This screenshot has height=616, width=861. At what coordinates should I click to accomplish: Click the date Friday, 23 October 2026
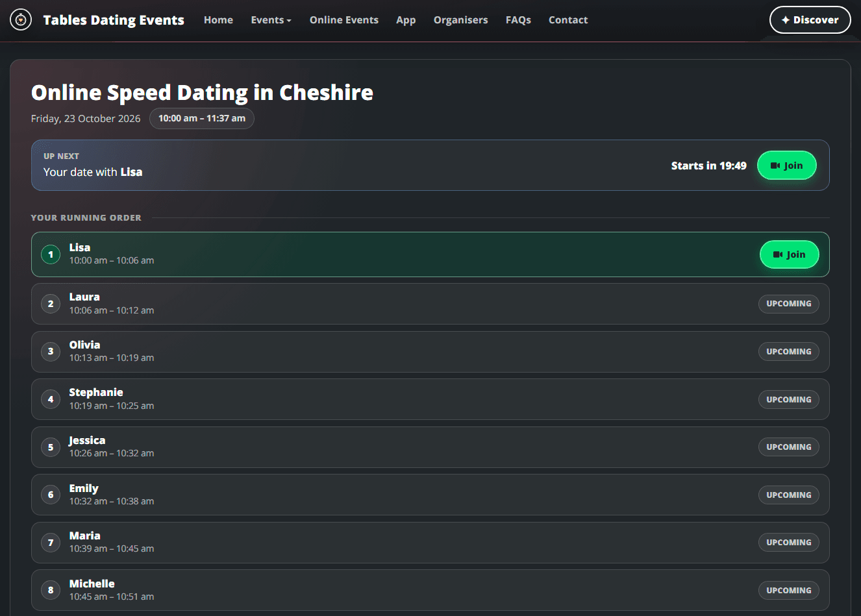point(86,119)
